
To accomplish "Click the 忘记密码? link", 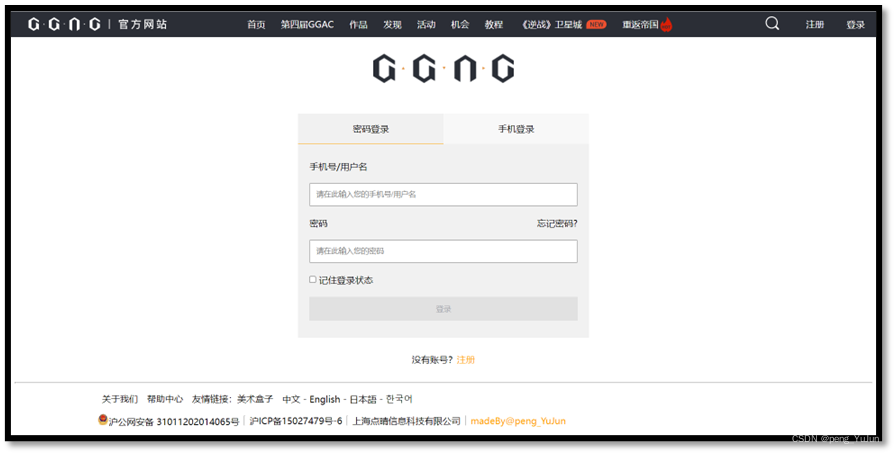I will point(557,223).
